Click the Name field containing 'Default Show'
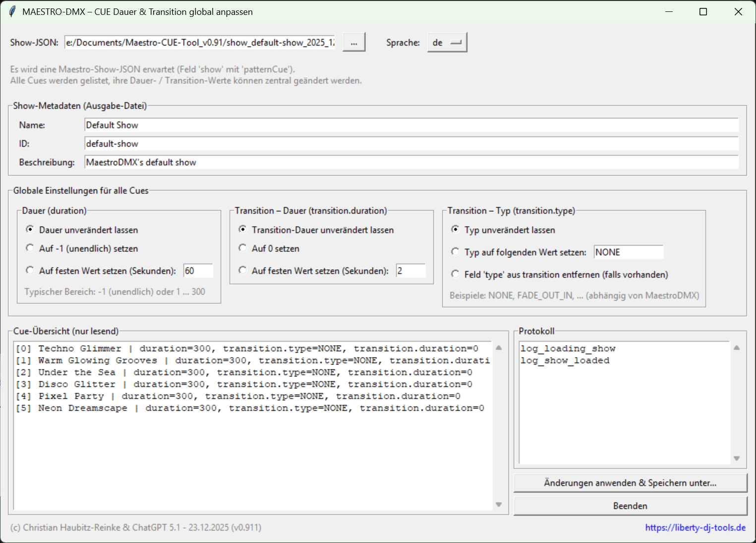This screenshot has height=543, width=756. coord(411,125)
